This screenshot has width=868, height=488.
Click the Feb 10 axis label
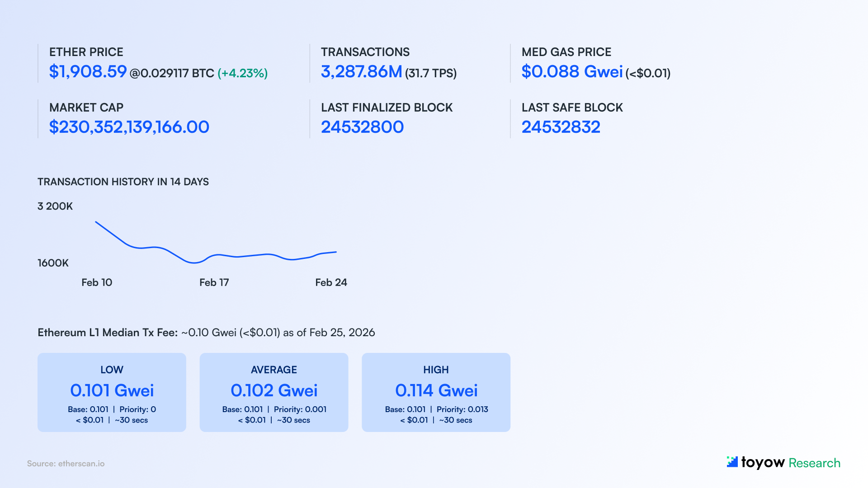97,282
